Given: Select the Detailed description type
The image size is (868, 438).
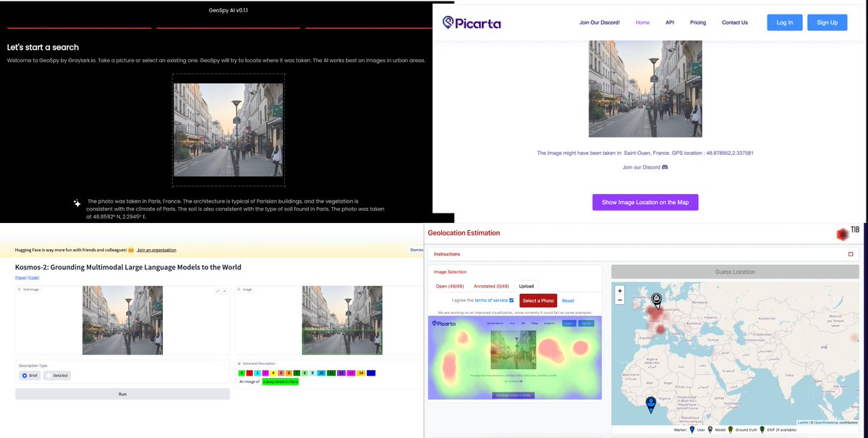Looking at the screenshot, I should (57, 375).
